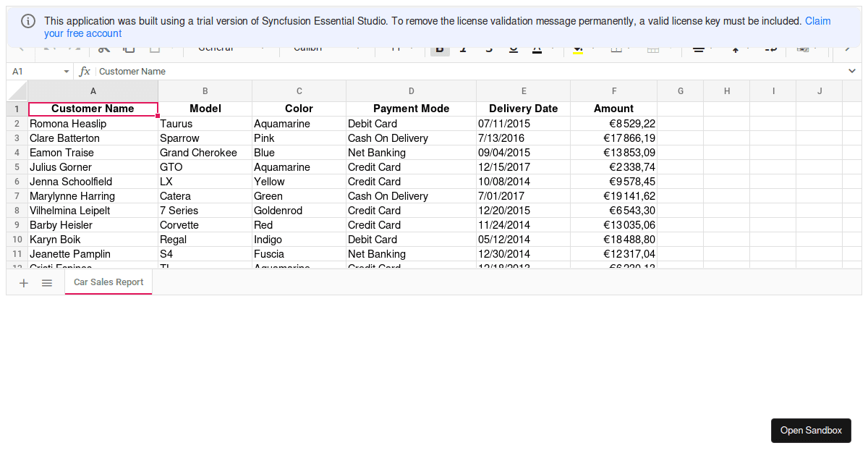Select the Car Sales Report sheet tab
Image resolution: width=868 pixels, height=456 pixels.
109,282
